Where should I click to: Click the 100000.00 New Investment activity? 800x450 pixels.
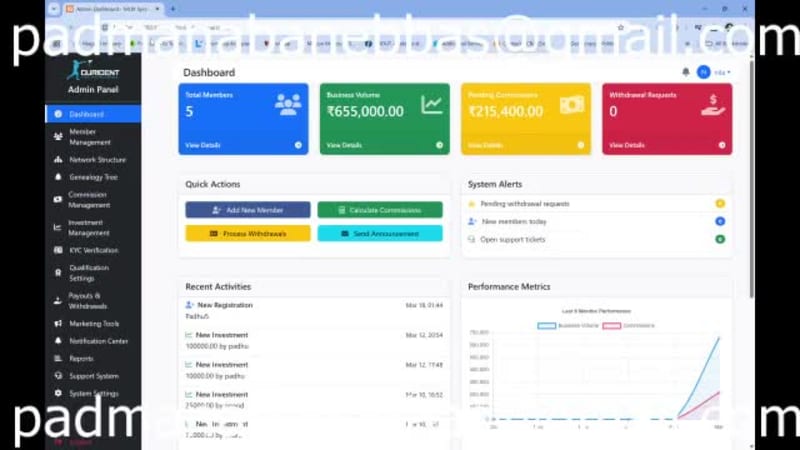(314, 340)
